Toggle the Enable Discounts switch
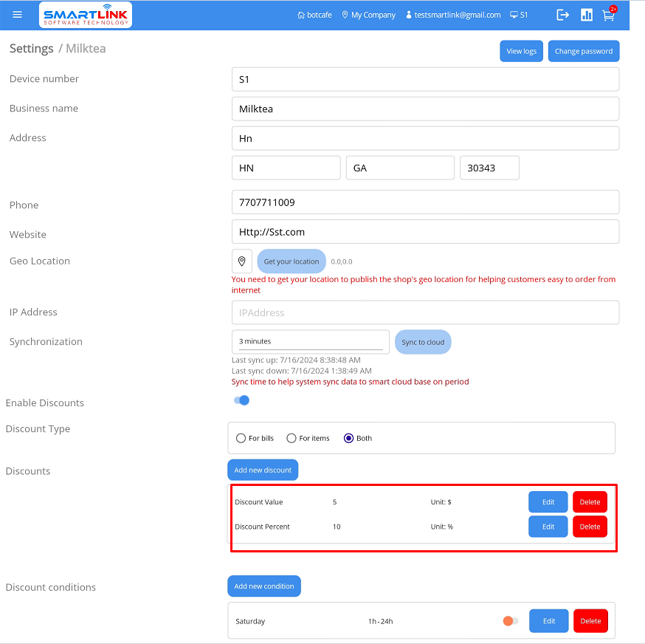Image resolution: width=645 pixels, height=644 pixels. pos(242,400)
